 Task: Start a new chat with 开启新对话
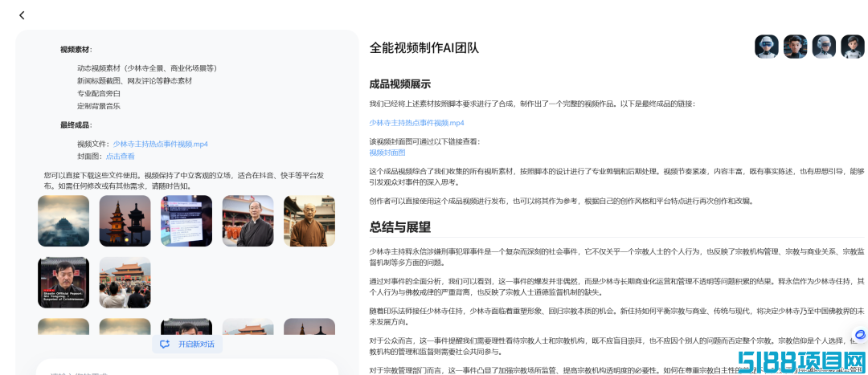[187, 344]
